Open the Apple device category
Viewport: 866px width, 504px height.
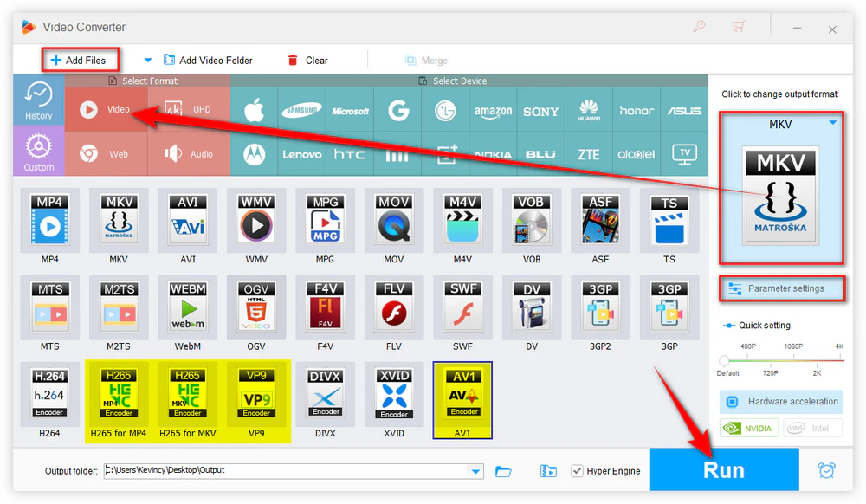point(254,110)
